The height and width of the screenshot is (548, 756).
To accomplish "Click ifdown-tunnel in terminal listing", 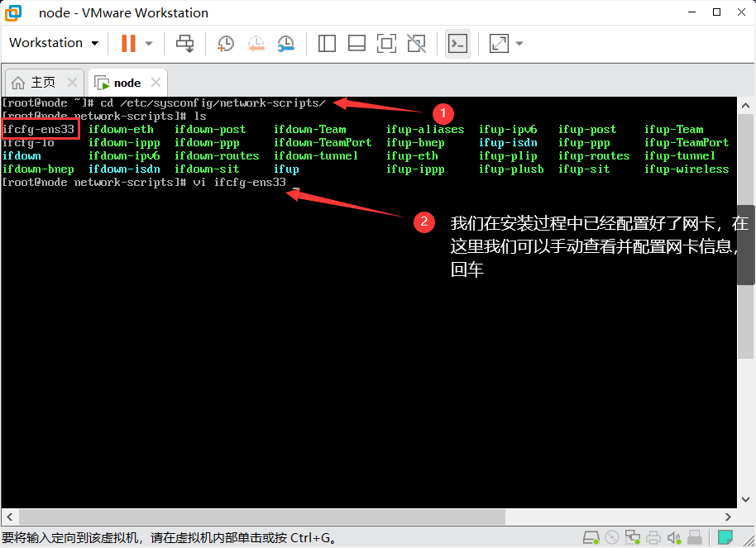I will pos(316,155).
